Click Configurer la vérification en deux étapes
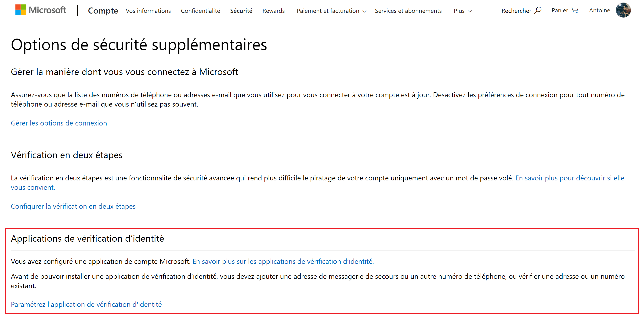 click(x=73, y=206)
